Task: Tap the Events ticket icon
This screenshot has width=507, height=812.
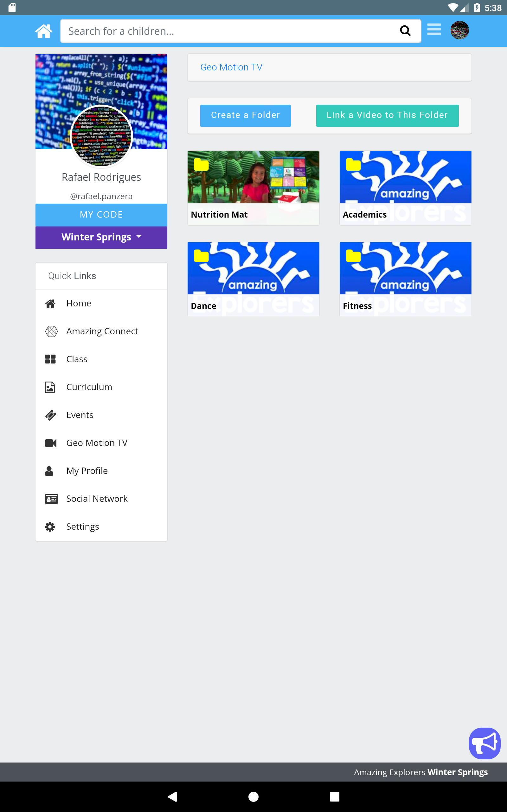Action: click(x=51, y=415)
